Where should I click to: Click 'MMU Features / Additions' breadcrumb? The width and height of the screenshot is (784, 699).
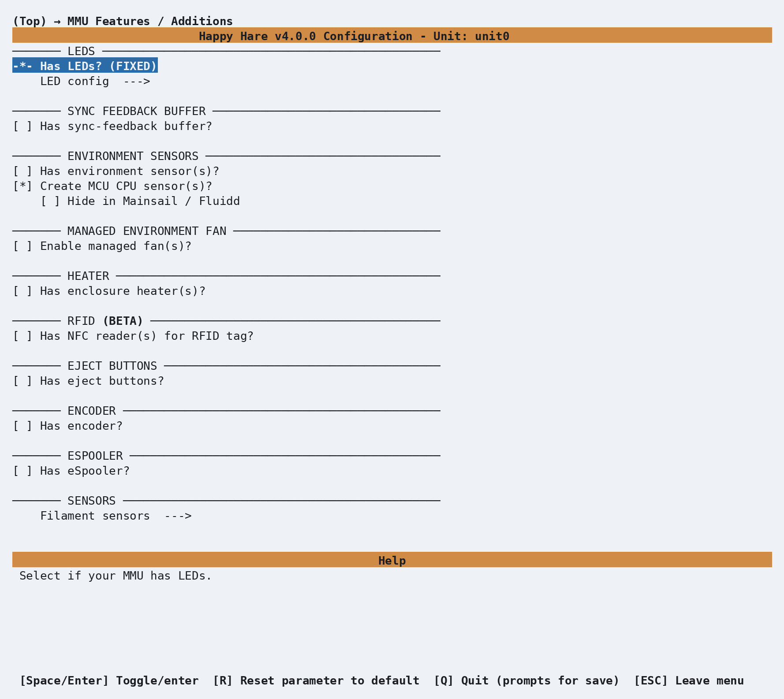150,21
